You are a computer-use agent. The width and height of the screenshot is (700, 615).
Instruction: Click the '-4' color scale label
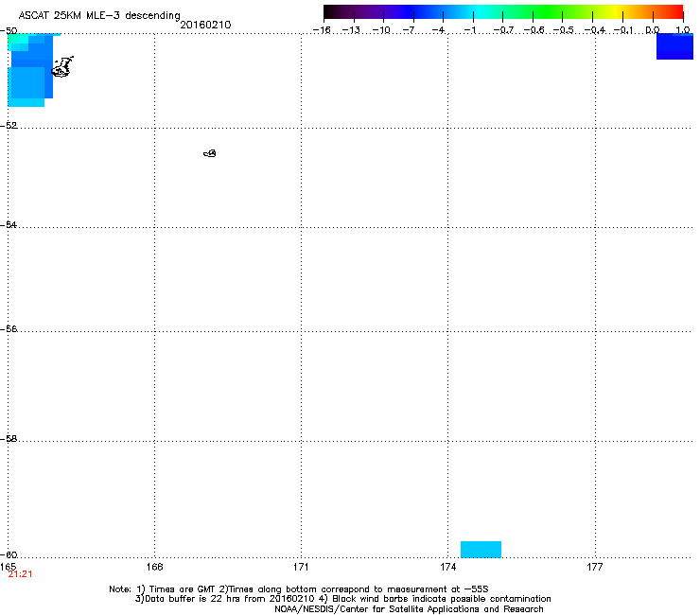[x=438, y=30]
